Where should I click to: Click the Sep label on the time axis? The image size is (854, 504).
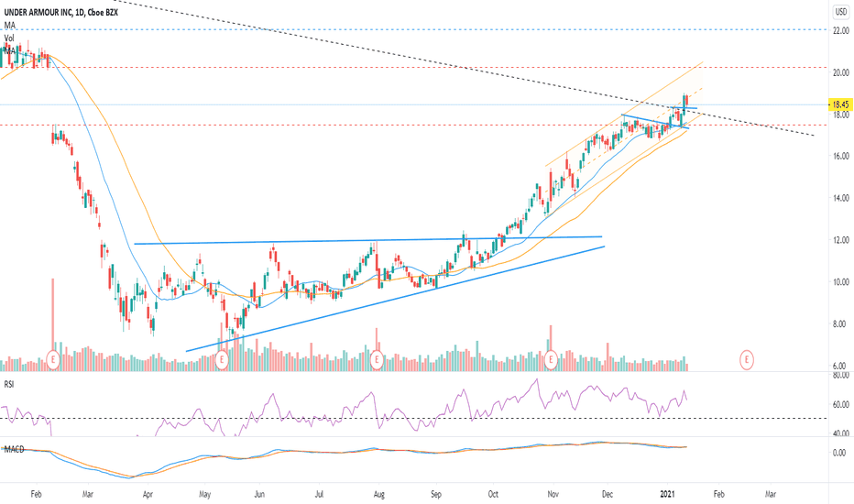(436, 494)
